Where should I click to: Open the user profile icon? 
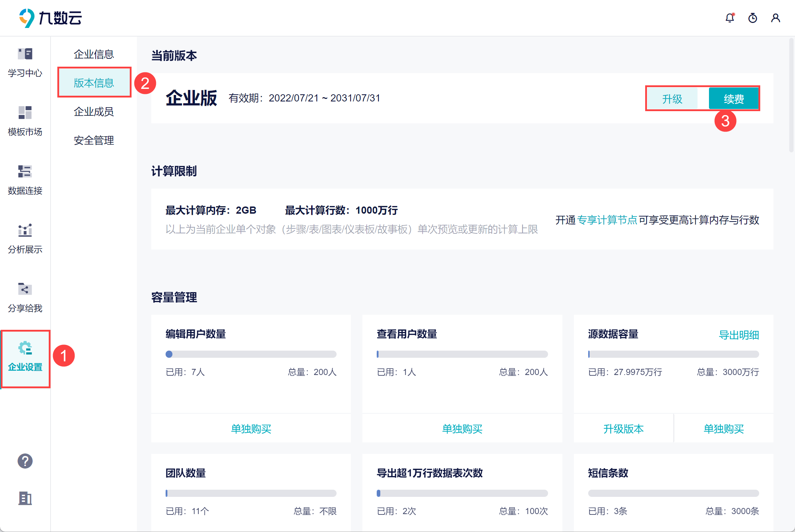pyautogui.click(x=776, y=18)
